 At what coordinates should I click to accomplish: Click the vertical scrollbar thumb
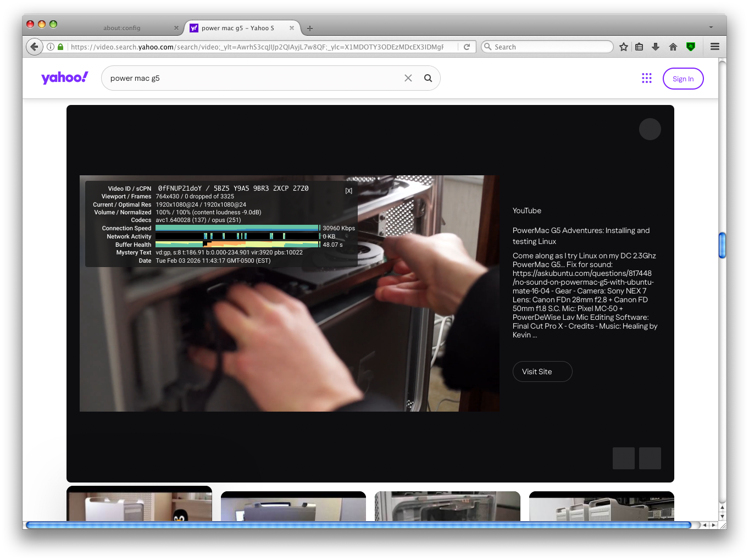[722, 245]
